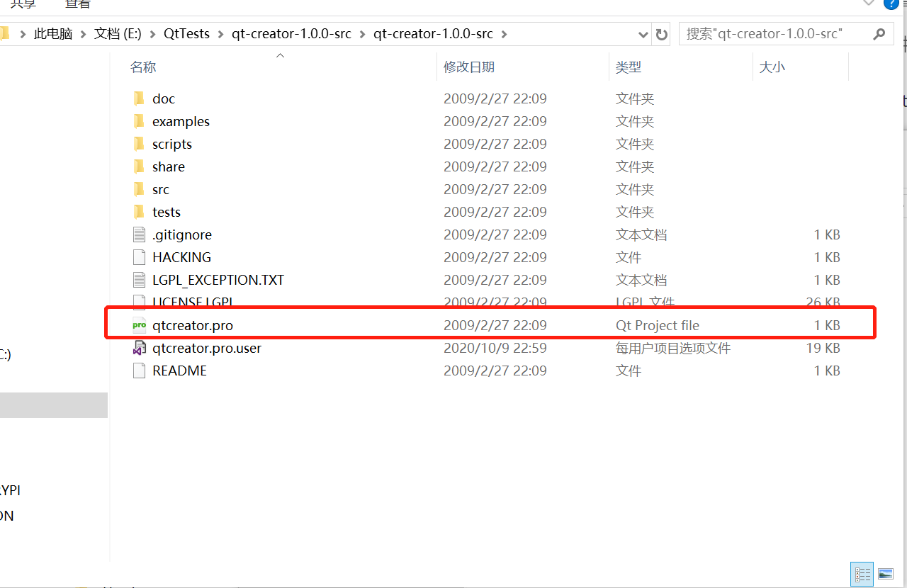The width and height of the screenshot is (907, 588).
Task: Open the examples folder icon
Action: pos(139,121)
